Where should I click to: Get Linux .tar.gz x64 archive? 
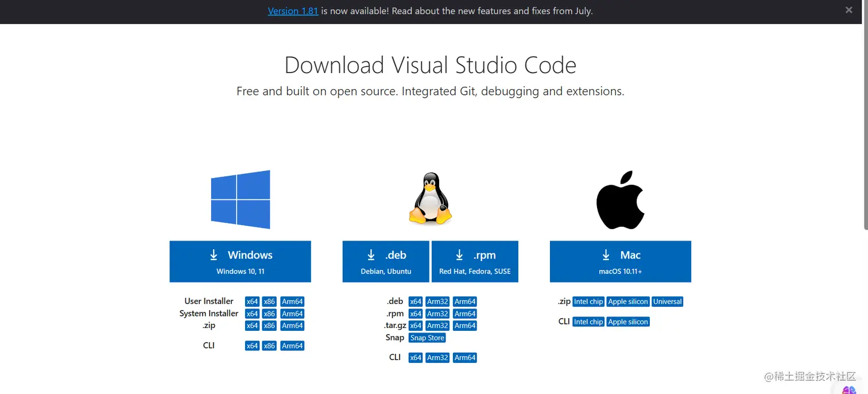pyautogui.click(x=416, y=326)
